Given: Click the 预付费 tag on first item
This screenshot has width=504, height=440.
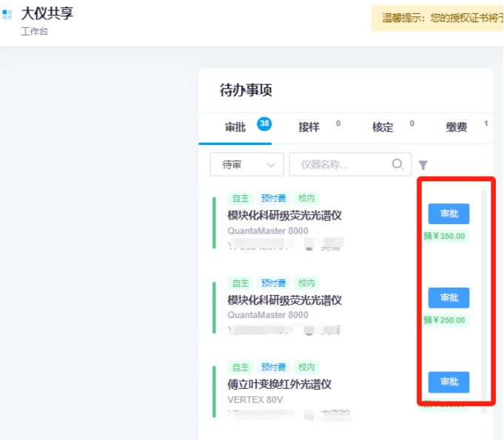Looking at the screenshot, I should (x=273, y=198).
